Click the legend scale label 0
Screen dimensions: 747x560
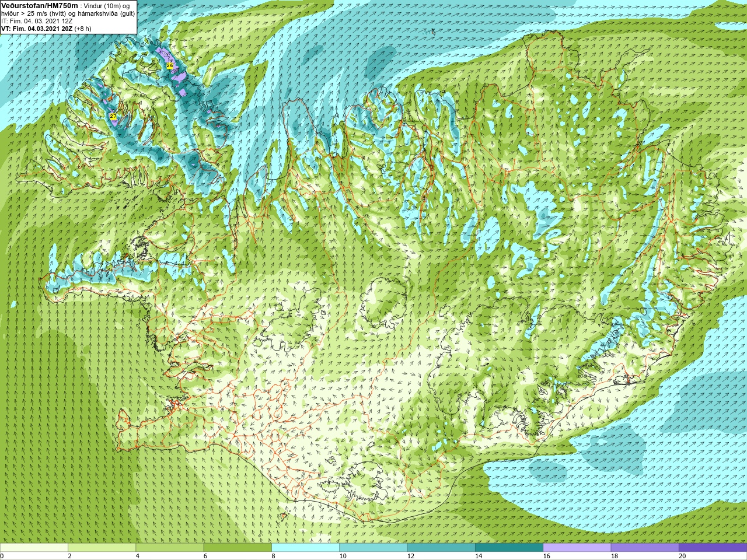(2, 556)
